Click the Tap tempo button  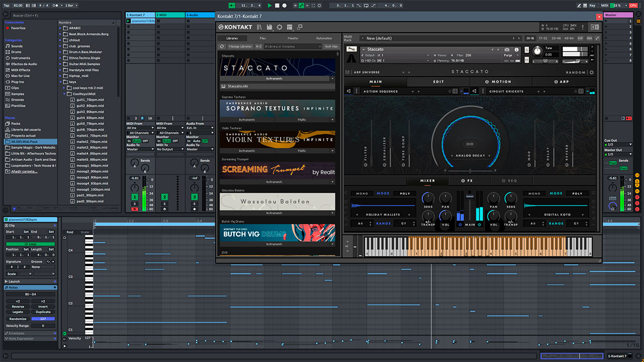(x=6, y=5)
